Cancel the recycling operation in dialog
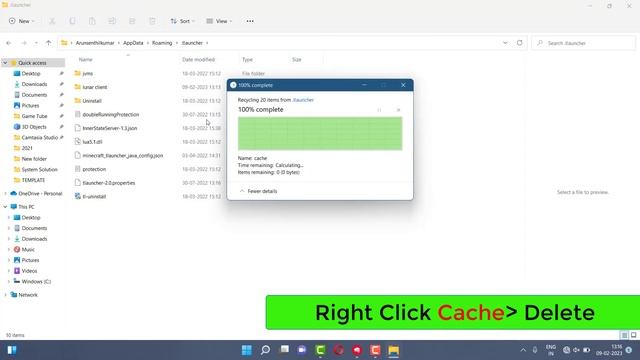Image resolution: width=640 pixels, height=360 pixels. coord(398,110)
